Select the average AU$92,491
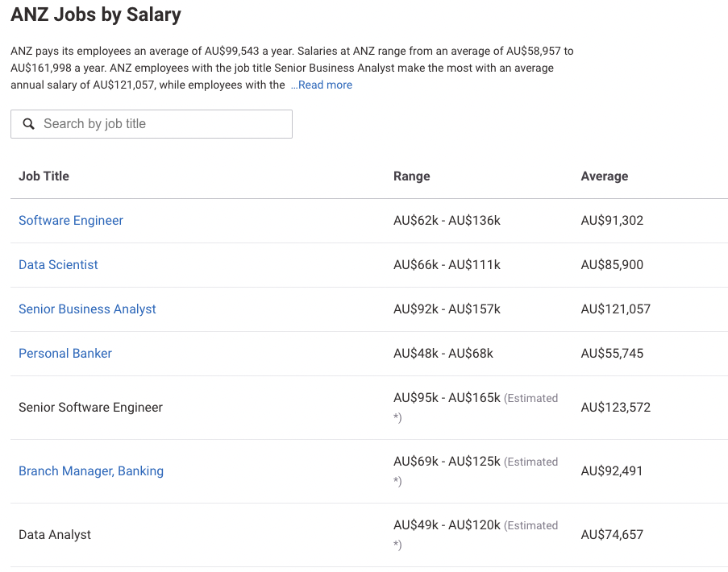The width and height of the screenshot is (728, 572). (x=612, y=470)
